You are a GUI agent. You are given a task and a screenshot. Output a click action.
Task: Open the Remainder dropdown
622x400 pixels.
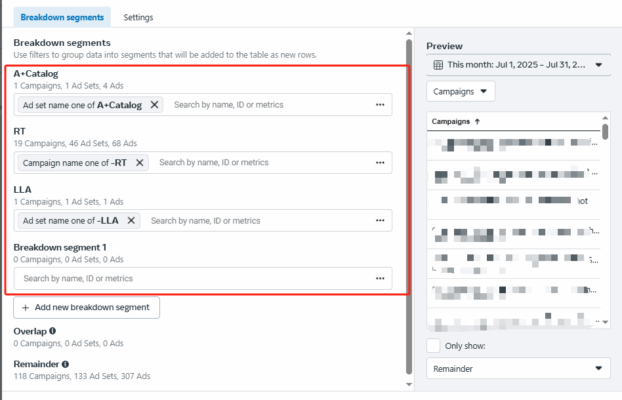[517, 369]
